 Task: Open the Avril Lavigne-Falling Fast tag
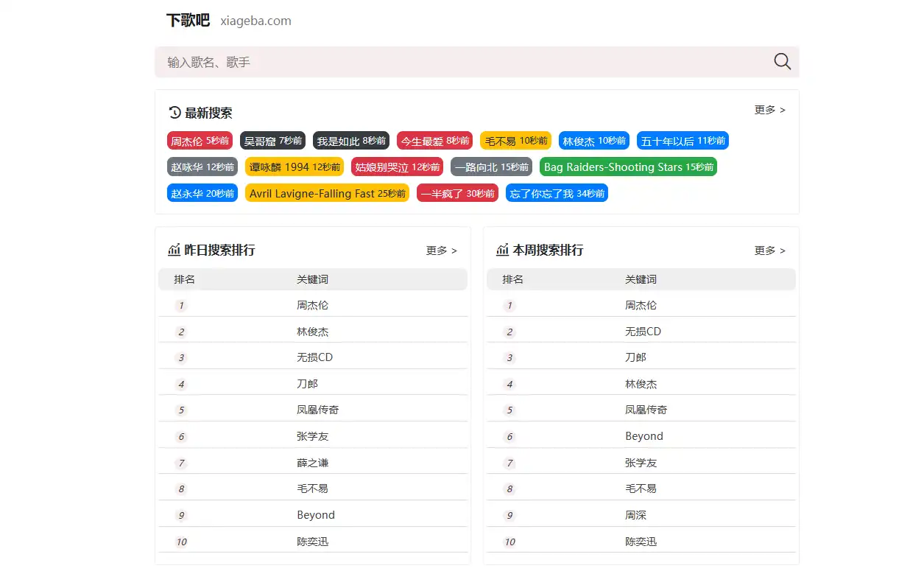[327, 194]
